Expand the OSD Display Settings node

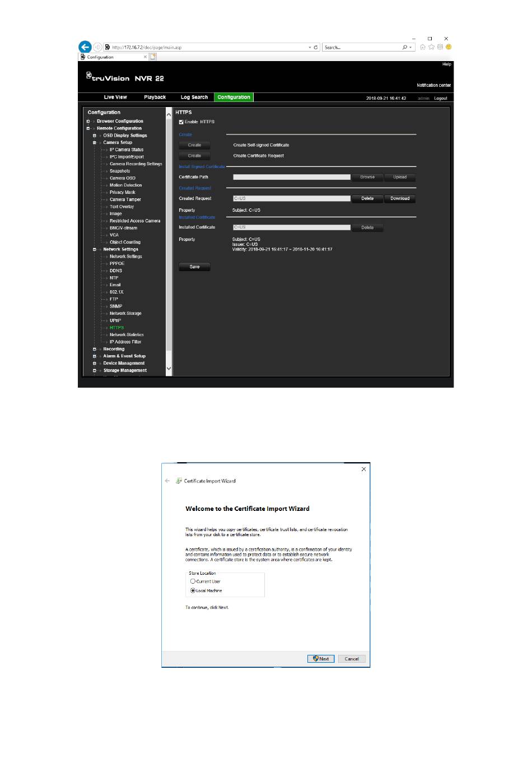point(95,136)
